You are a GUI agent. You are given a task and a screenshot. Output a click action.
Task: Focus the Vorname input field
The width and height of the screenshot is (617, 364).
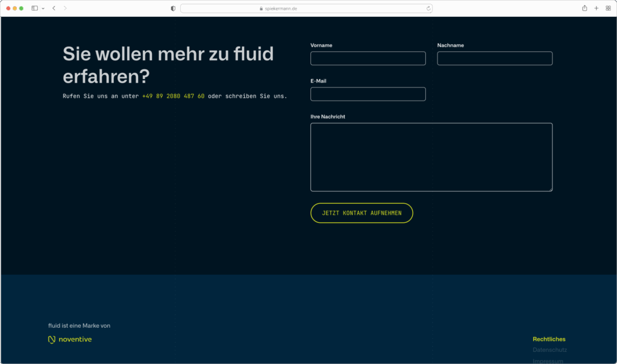pyautogui.click(x=368, y=58)
